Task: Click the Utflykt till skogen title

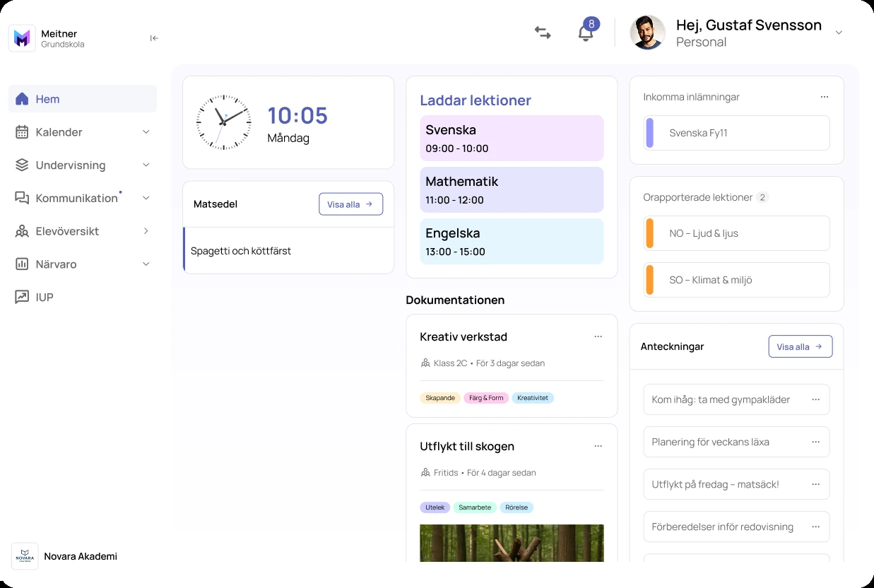Action: [x=467, y=447]
